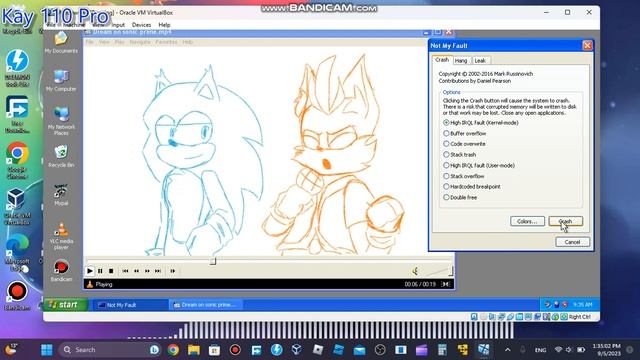Image resolution: width=640 pixels, height=360 pixels.
Task: Open the VirtualBox Devices menu
Action: coord(141,25)
